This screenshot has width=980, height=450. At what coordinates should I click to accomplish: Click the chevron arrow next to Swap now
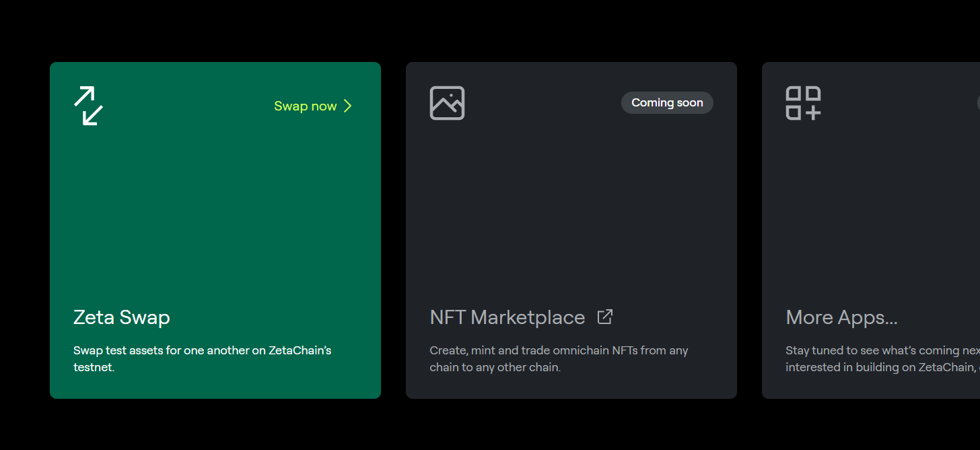click(348, 106)
